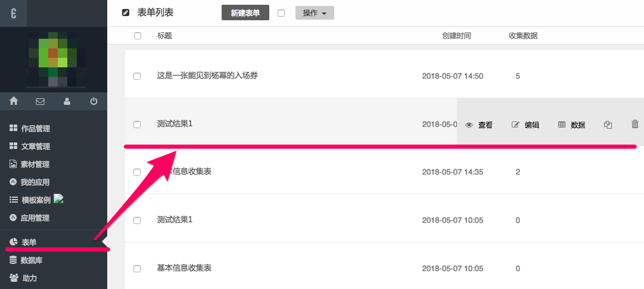Click the user profile icon
The image size is (644, 289).
pos(67,101)
